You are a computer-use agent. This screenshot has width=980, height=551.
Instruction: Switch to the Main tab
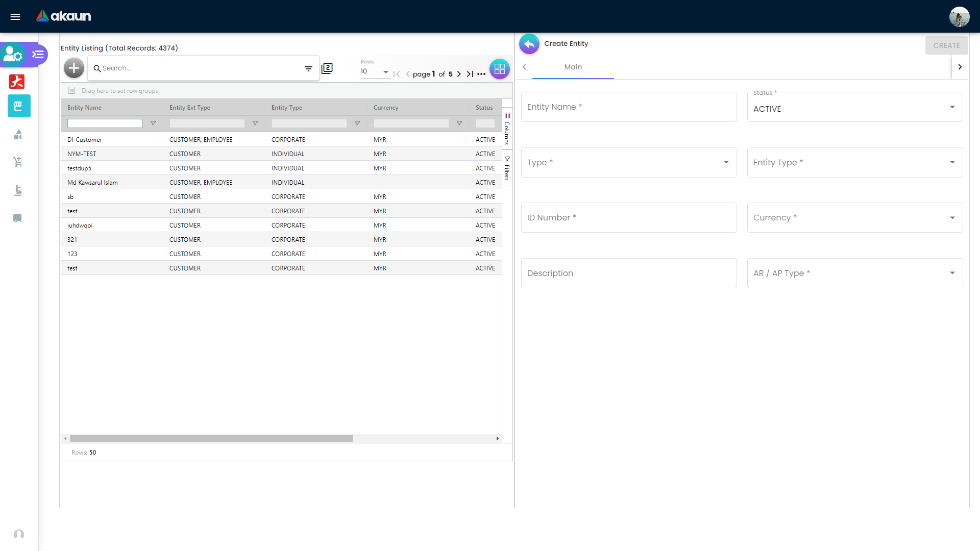573,67
